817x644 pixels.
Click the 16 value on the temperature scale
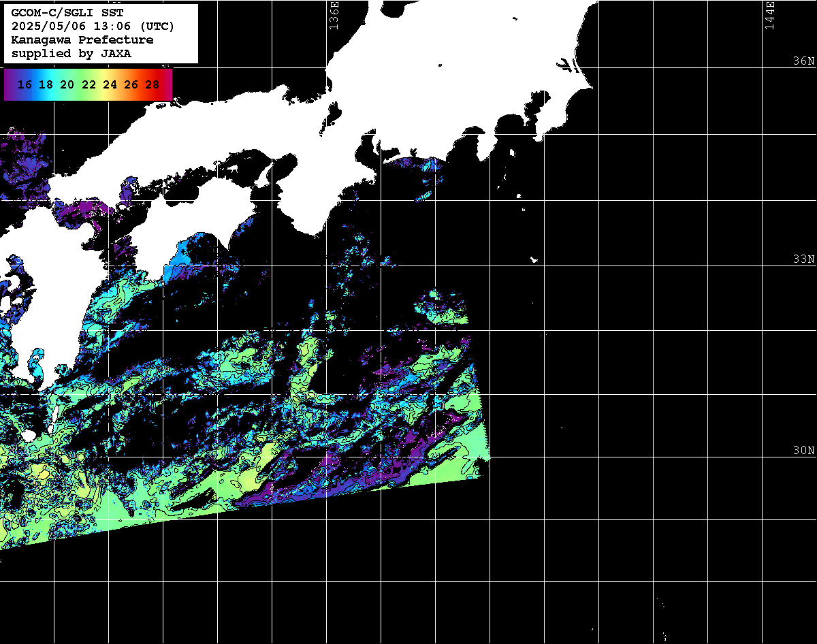pos(25,84)
